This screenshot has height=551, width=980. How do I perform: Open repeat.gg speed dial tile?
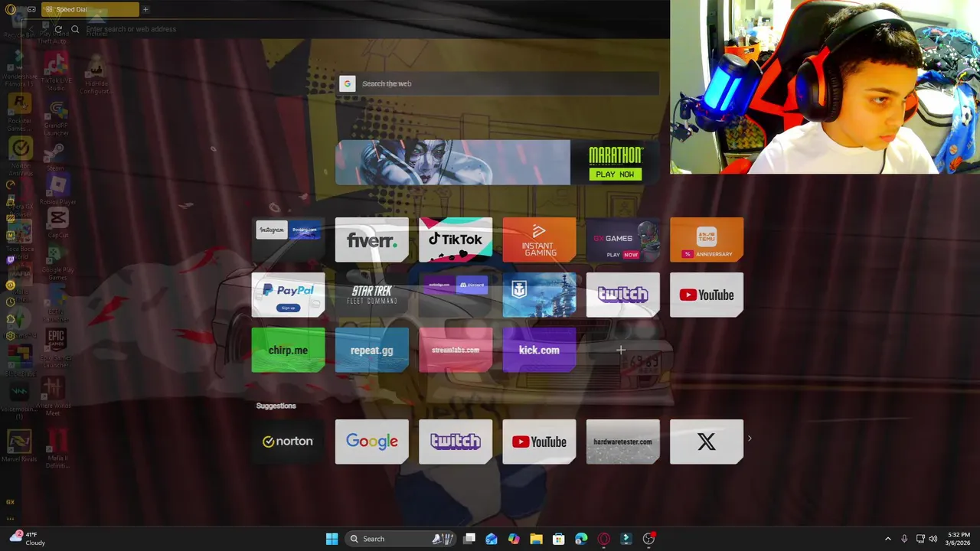click(372, 350)
